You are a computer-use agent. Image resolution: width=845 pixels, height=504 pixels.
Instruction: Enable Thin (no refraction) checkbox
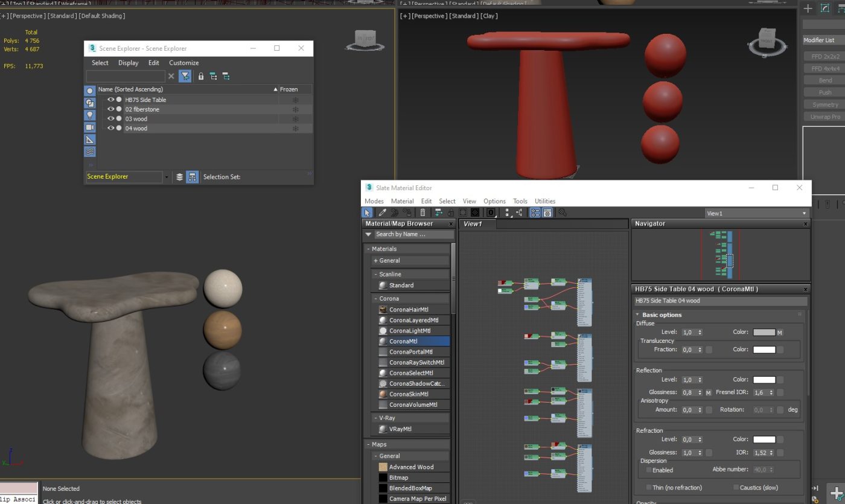point(649,487)
